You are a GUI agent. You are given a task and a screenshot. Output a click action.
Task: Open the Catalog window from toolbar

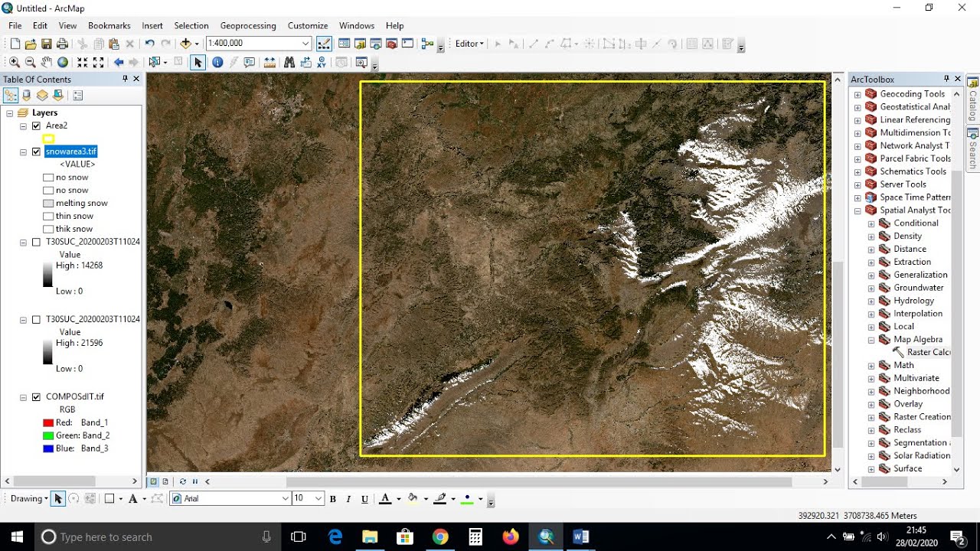pyautogui.click(x=360, y=44)
